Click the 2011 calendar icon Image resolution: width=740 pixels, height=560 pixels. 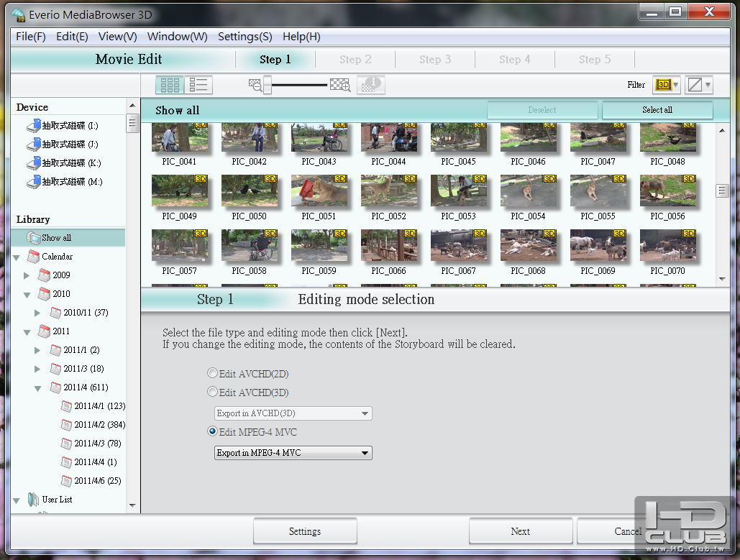click(x=45, y=331)
